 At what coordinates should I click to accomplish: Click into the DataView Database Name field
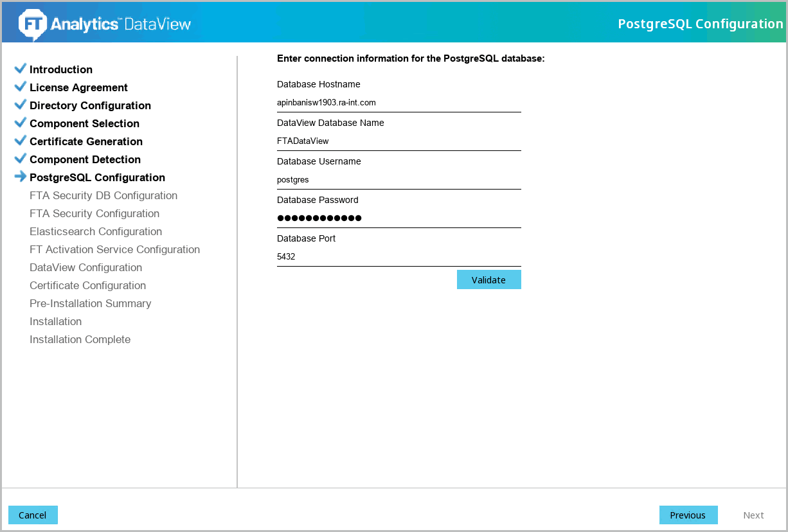coord(398,141)
